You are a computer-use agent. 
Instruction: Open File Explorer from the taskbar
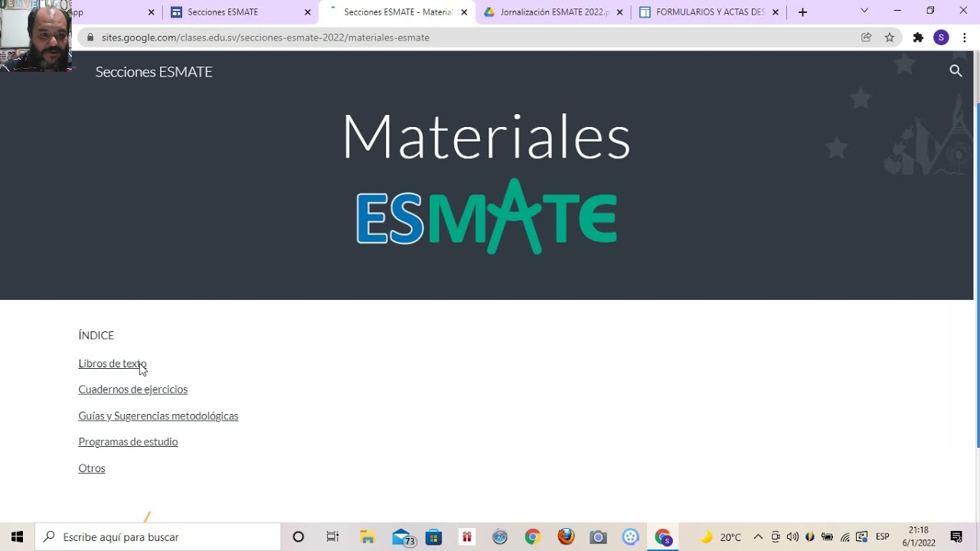(367, 536)
